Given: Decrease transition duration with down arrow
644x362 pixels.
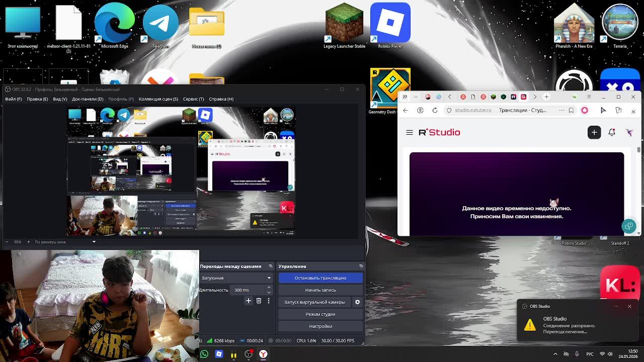Looking at the screenshot, I should [269, 292].
